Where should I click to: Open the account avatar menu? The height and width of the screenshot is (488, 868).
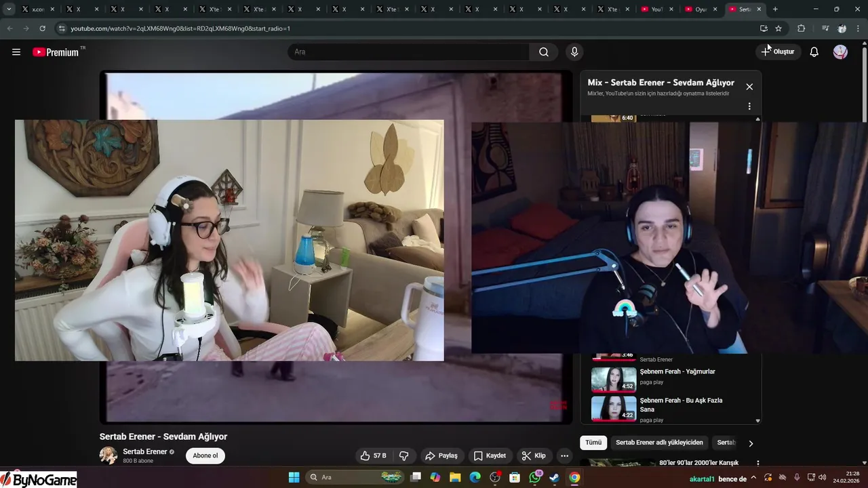coord(840,52)
